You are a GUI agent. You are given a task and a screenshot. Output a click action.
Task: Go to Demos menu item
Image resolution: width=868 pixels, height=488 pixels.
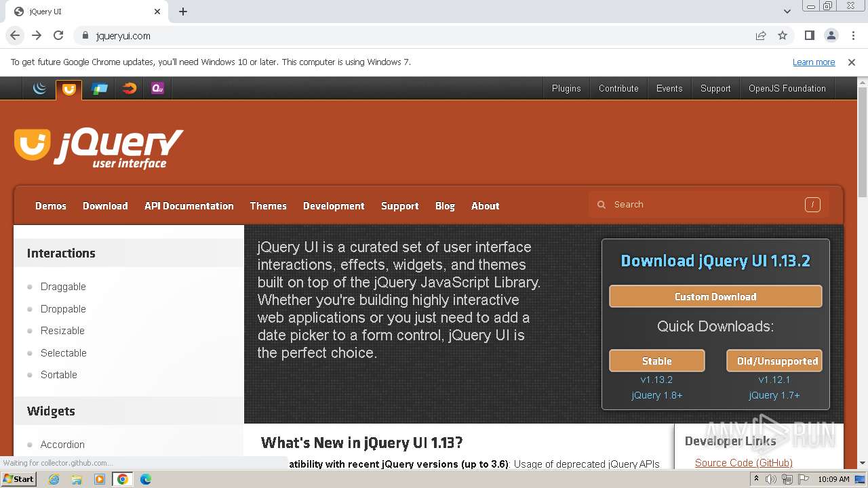coord(51,206)
